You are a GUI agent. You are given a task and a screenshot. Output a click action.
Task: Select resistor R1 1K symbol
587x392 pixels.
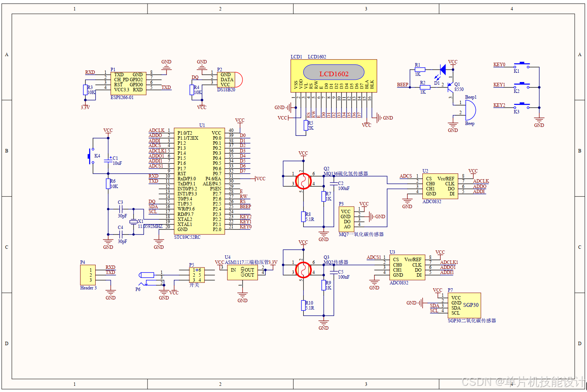(420, 70)
